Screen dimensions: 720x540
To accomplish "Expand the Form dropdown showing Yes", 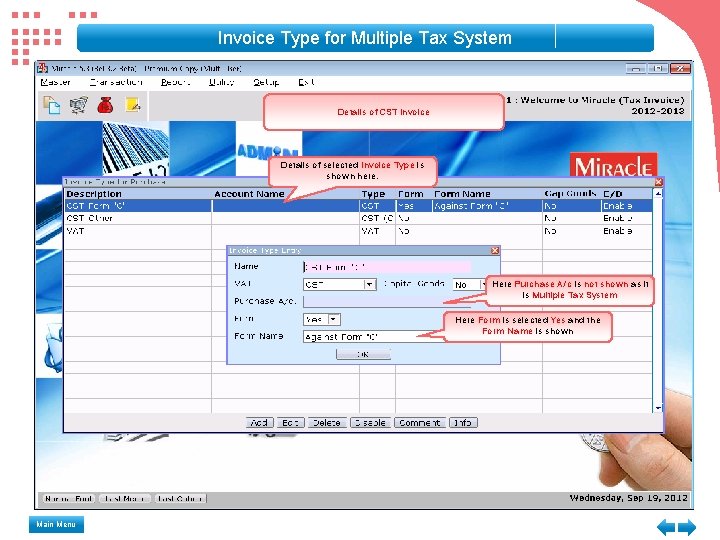I will coord(334,319).
